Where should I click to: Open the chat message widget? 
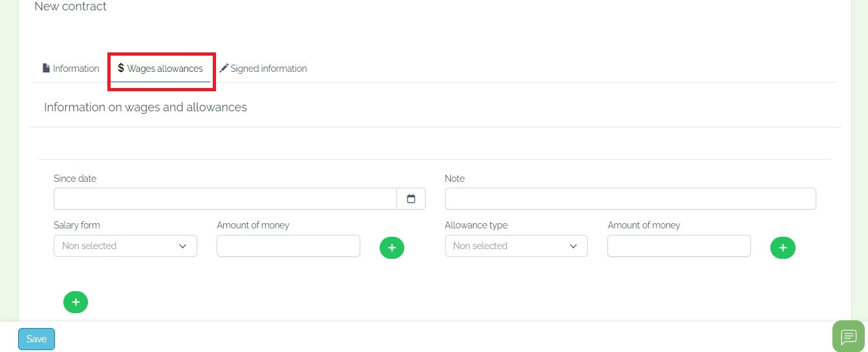848,336
